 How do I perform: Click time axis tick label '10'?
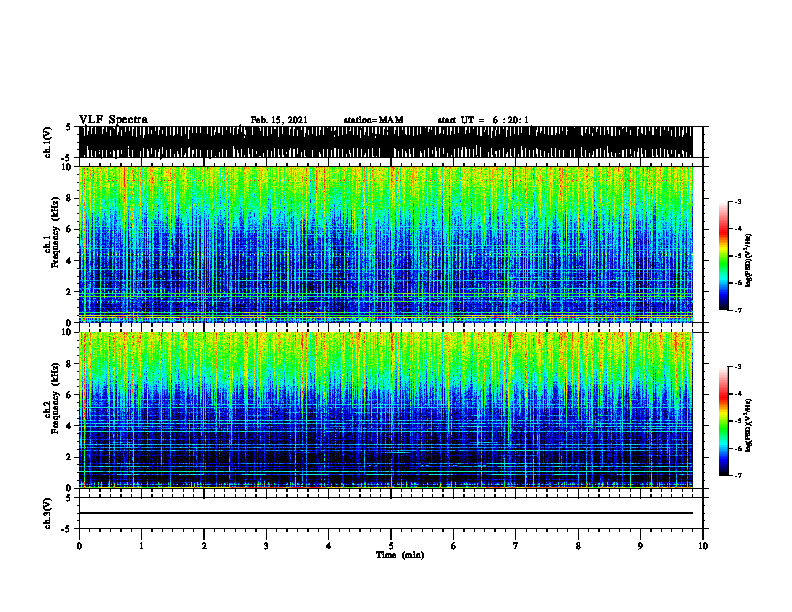(703, 546)
